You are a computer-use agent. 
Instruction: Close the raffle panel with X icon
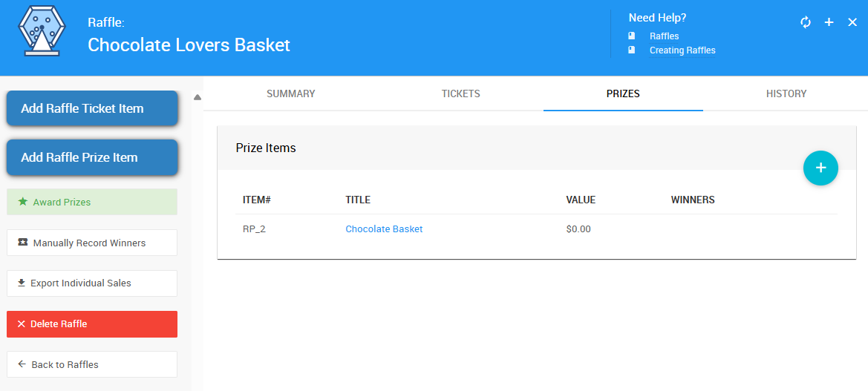[x=852, y=22]
